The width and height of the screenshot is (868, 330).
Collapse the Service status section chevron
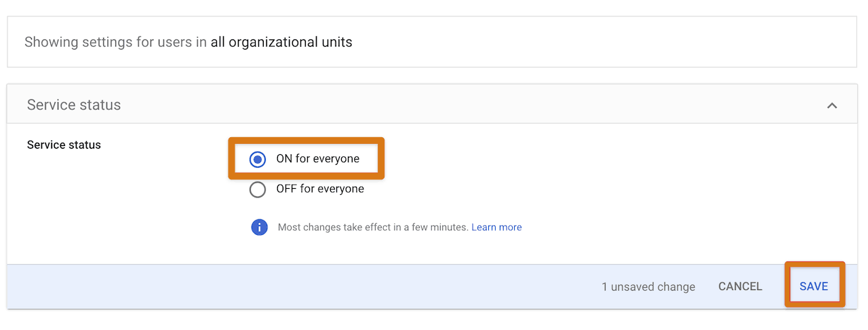pos(832,105)
